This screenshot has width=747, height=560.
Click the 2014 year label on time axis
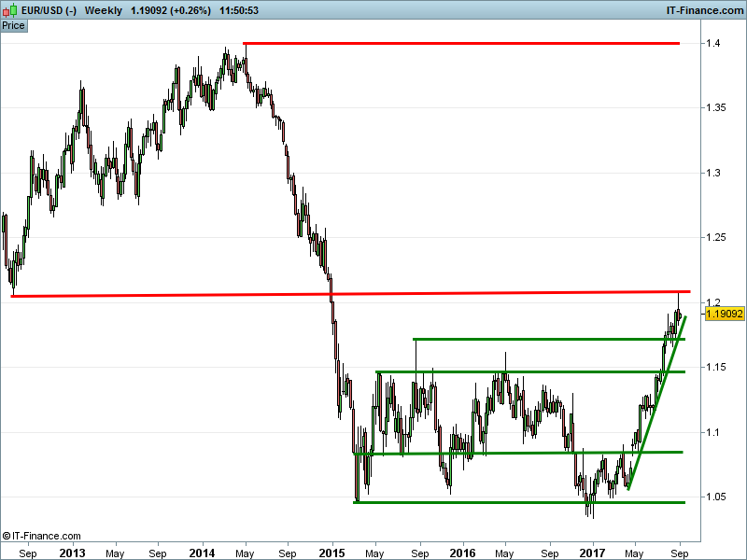tap(202, 553)
